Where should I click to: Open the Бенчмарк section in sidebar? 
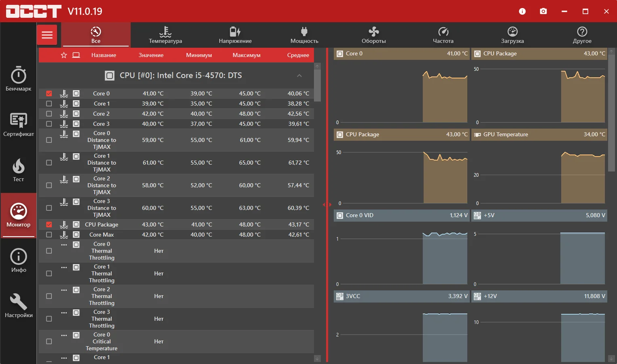pos(19,79)
